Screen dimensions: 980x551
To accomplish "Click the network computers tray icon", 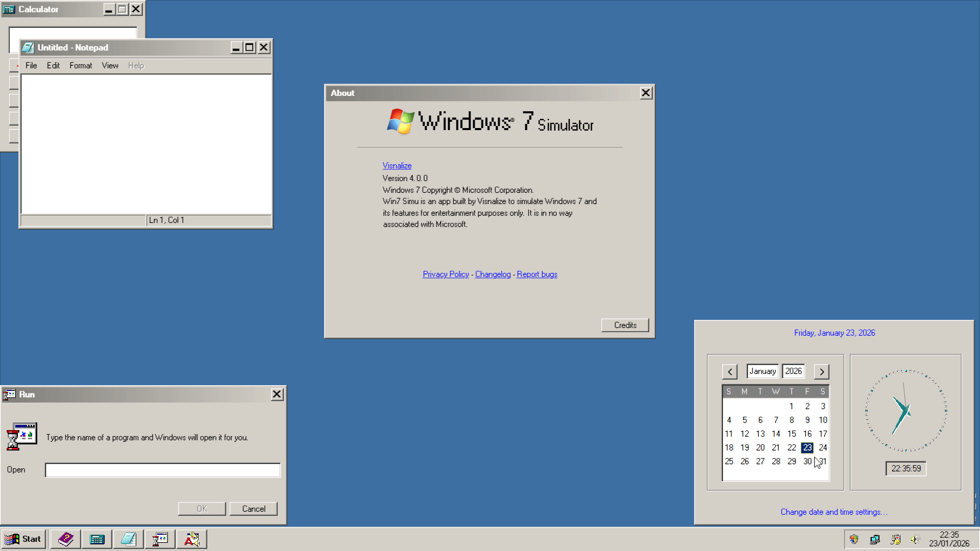I will [875, 539].
